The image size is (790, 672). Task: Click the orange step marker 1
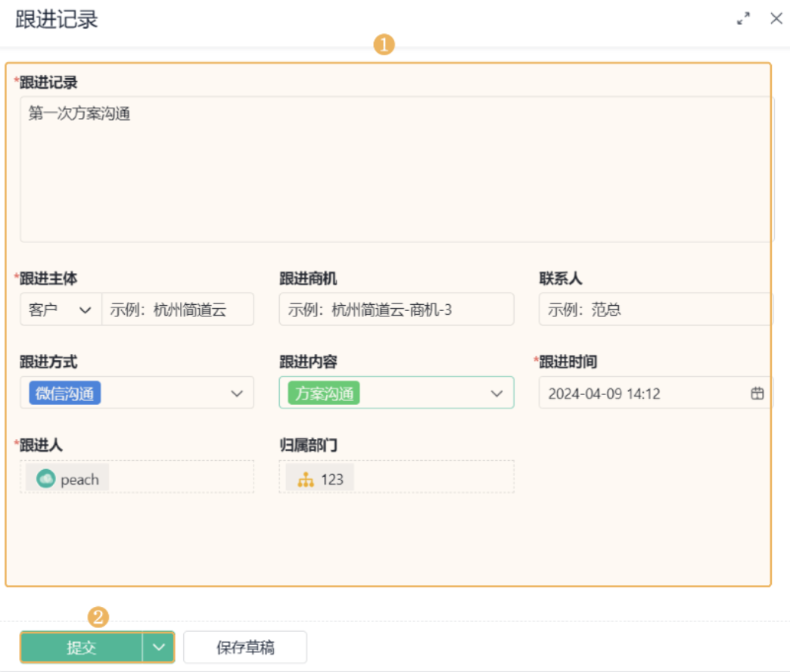pos(384,45)
